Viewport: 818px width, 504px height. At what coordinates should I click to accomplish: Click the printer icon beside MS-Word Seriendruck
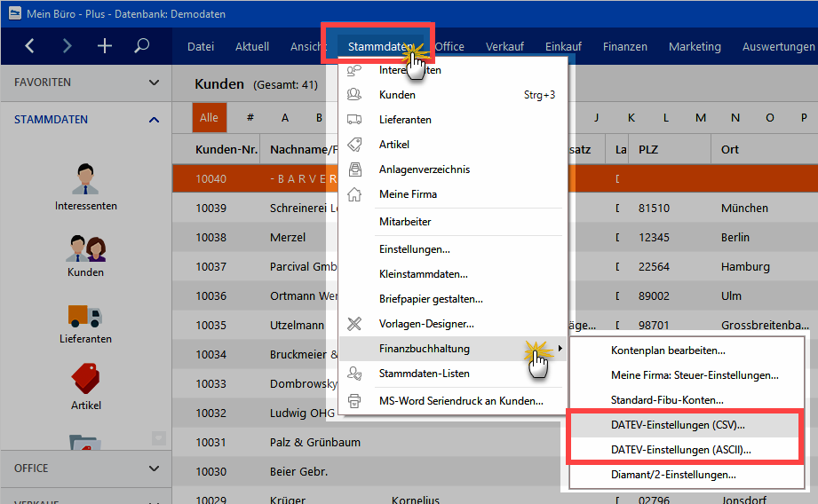pos(354,401)
